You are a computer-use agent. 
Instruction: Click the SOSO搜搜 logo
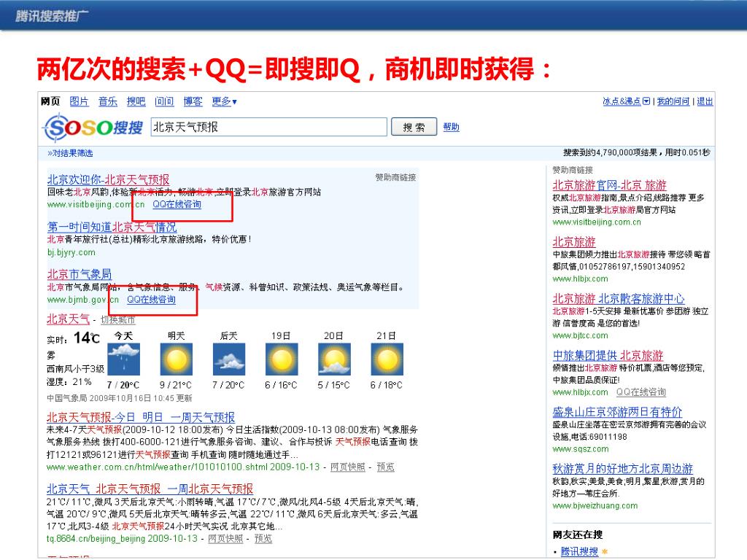pos(93,127)
